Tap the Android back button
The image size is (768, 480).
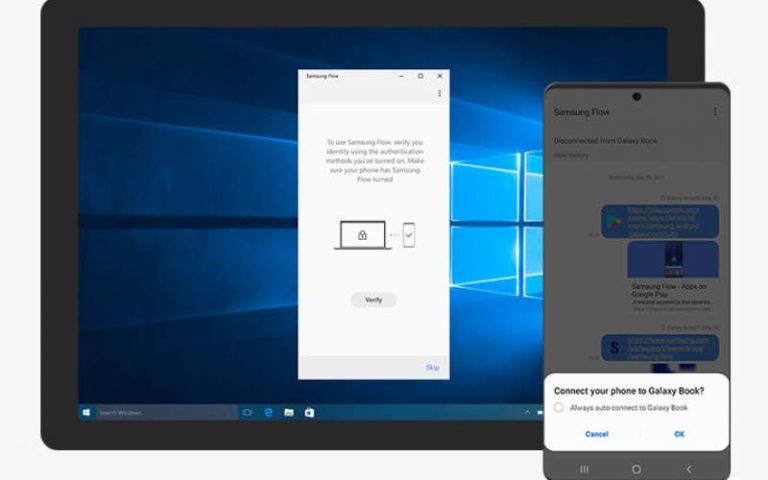click(x=688, y=468)
